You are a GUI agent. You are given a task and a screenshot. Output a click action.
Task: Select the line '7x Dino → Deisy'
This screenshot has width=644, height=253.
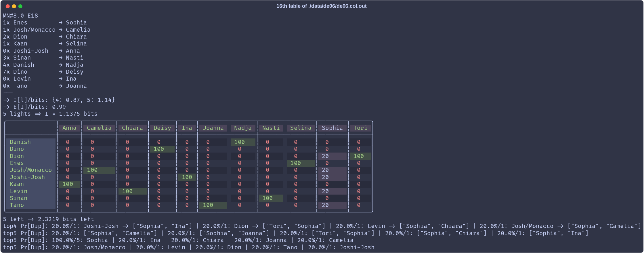point(43,72)
